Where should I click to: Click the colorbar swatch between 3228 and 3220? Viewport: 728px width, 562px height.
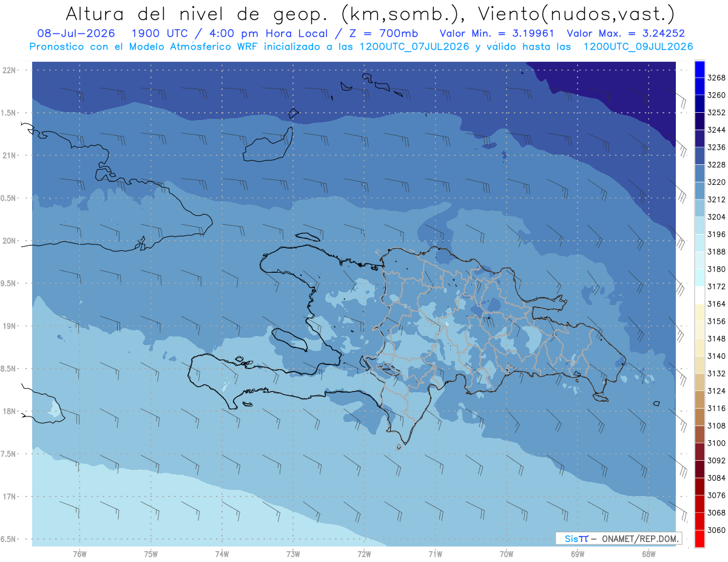point(699,173)
